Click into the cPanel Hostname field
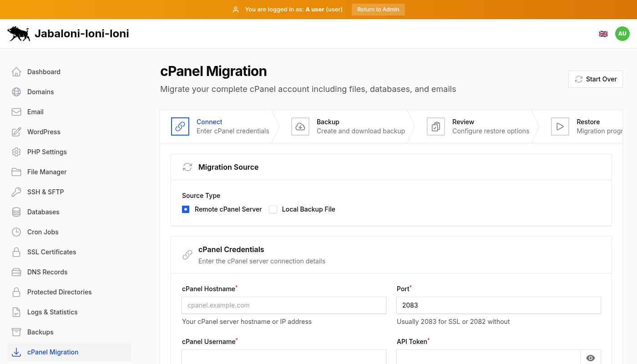Screen dimensions: 637x364 (x=283, y=305)
